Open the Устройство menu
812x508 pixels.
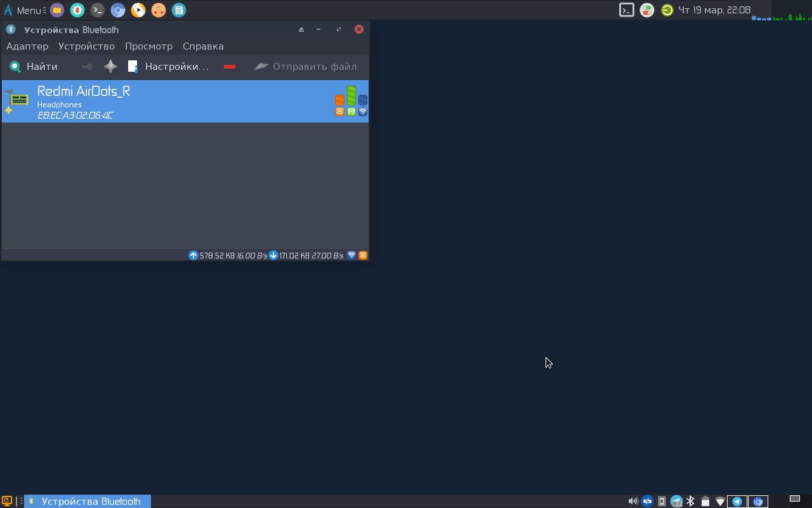click(86, 46)
